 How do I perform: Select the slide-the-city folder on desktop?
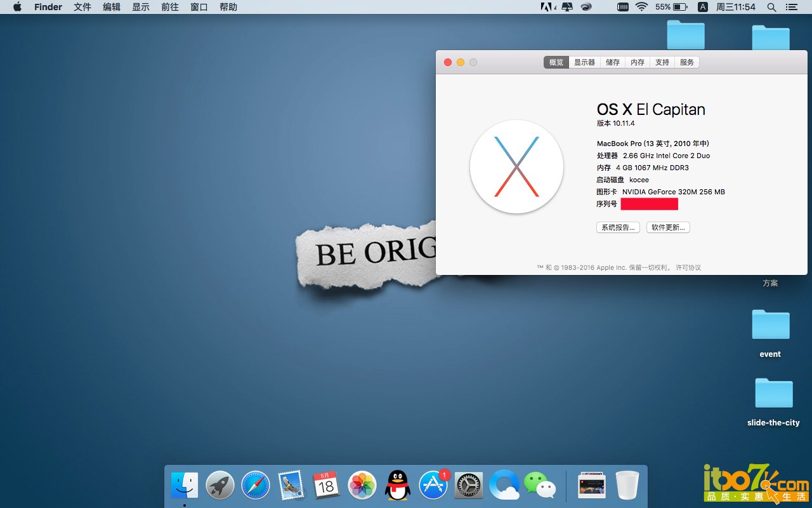(774, 393)
